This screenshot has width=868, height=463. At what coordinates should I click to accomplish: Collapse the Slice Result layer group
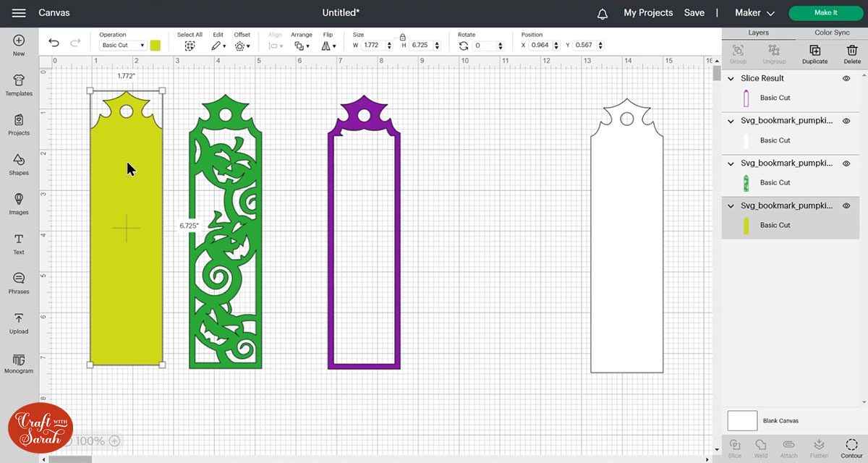[731, 78]
